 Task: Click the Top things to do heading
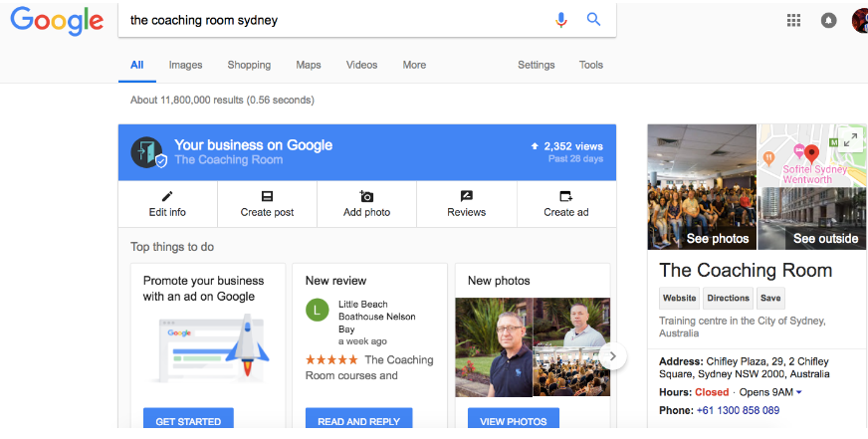click(x=172, y=247)
